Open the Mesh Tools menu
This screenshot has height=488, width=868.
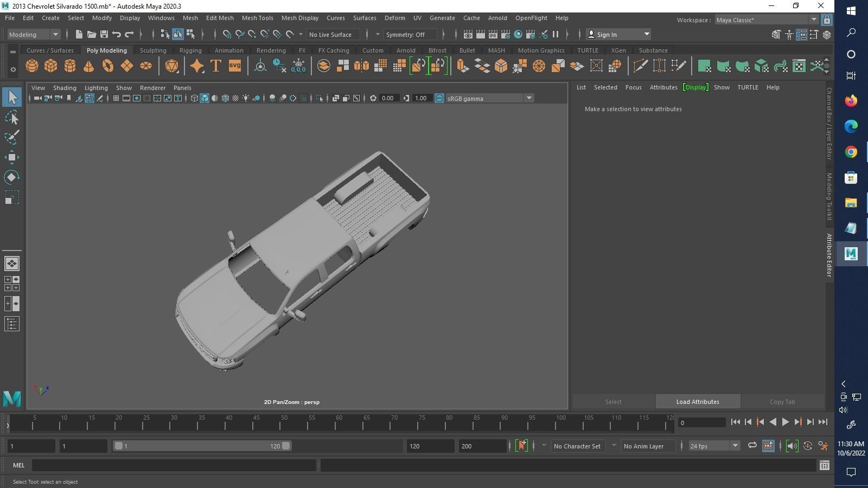pyautogui.click(x=257, y=18)
